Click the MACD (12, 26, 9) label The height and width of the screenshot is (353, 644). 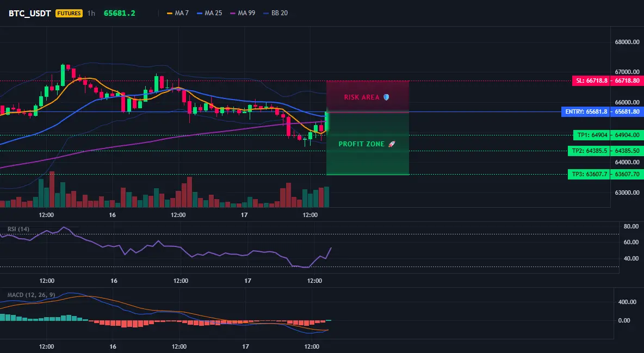click(31, 295)
